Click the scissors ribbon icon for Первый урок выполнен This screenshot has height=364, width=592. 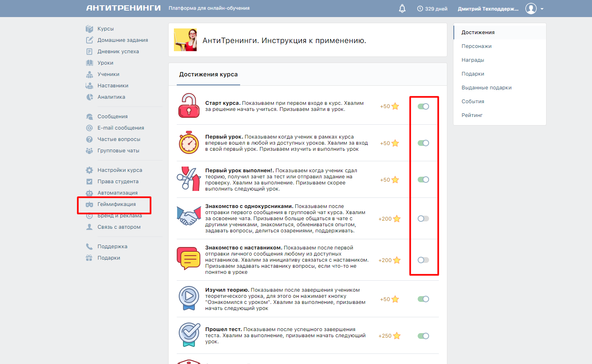click(189, 179)
